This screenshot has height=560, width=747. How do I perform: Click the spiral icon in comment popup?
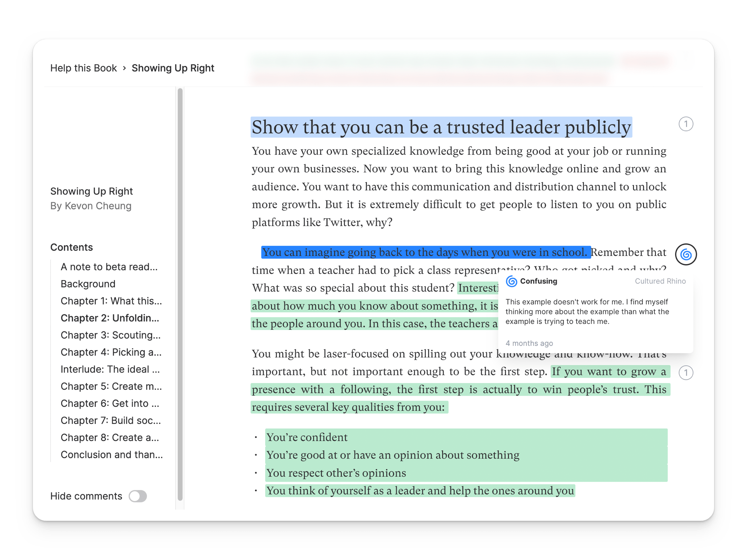(511, 281)
